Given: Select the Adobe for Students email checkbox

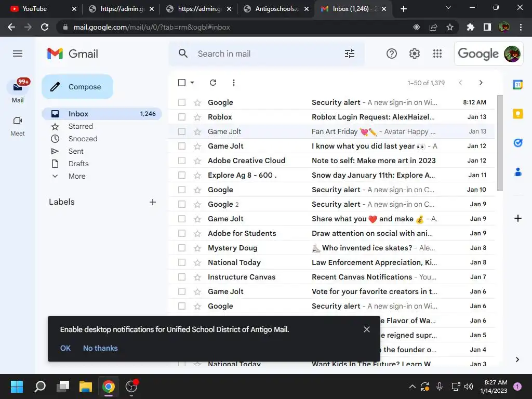Looking at the screenshot, I should tap(182, 233).
